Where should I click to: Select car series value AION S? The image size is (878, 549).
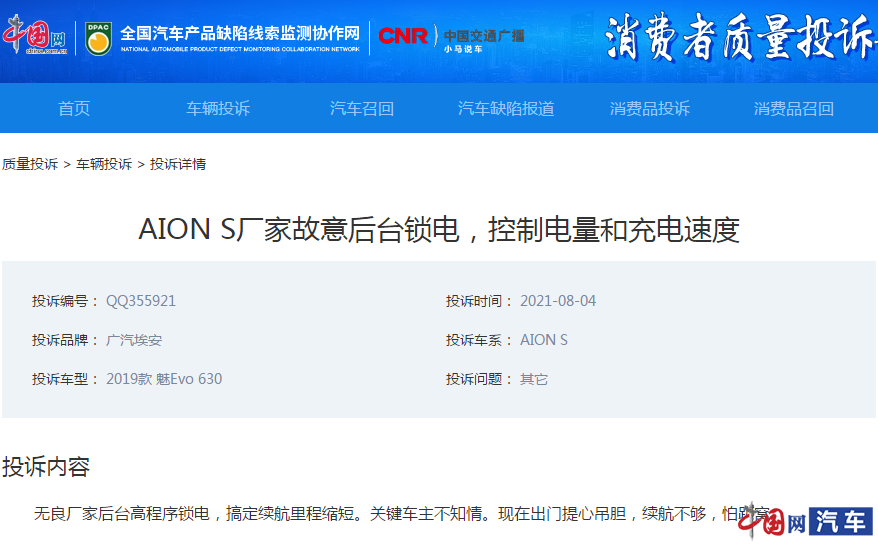[544, 340]
